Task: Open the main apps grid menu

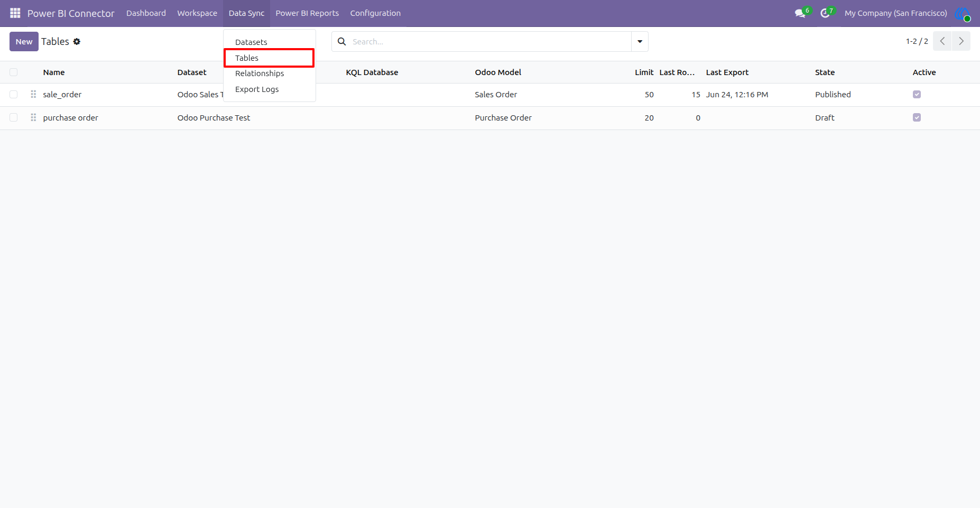Action: point(15,13)
